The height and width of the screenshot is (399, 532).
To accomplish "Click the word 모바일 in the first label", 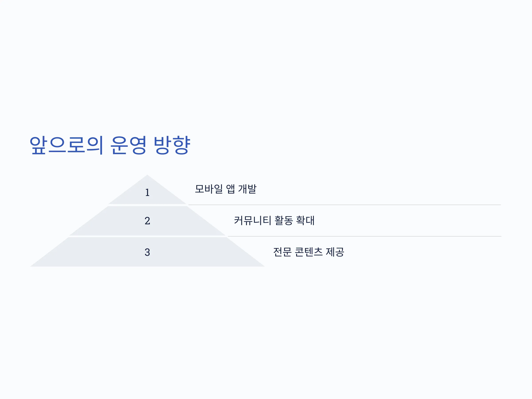I will (x=209, y=189).
